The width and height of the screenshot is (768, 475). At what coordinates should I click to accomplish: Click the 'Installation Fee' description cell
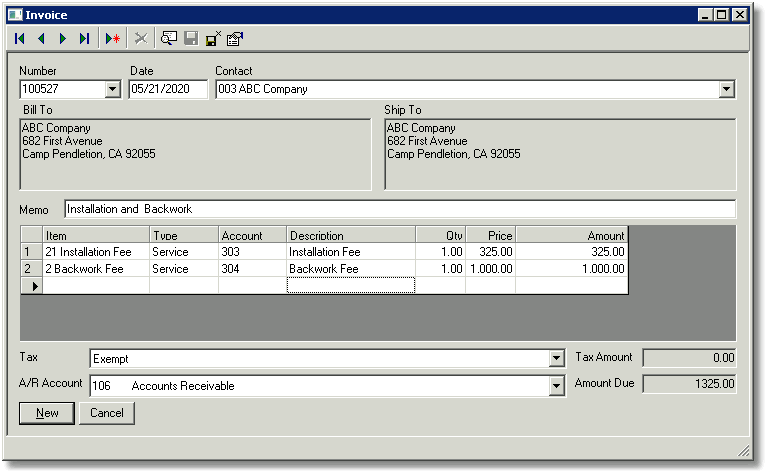(351, 252)
